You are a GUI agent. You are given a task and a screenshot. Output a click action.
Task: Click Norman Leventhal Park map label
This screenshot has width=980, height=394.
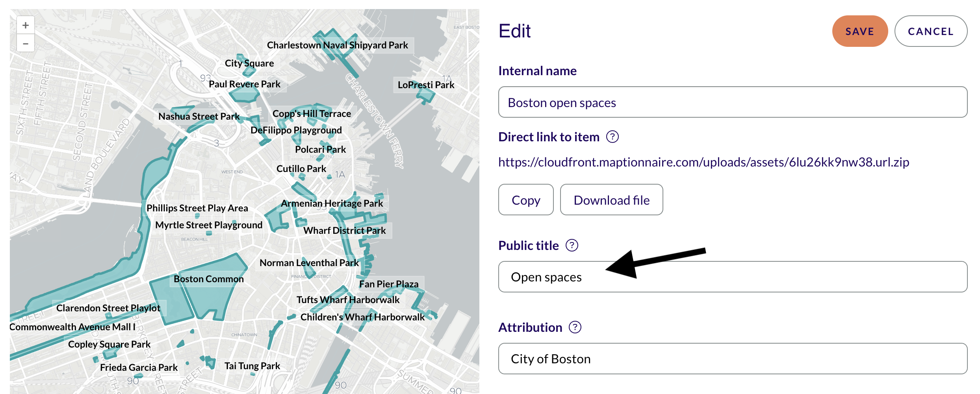[309, 263]
